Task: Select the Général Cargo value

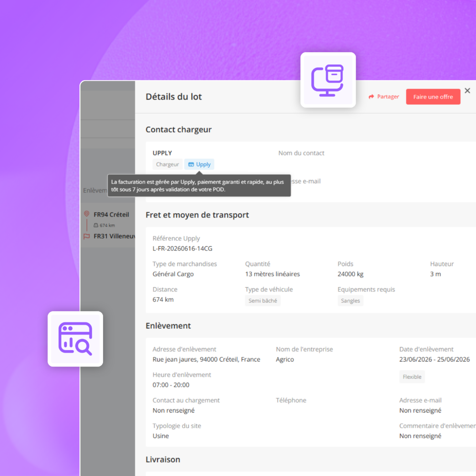Action: click(173, 274)
